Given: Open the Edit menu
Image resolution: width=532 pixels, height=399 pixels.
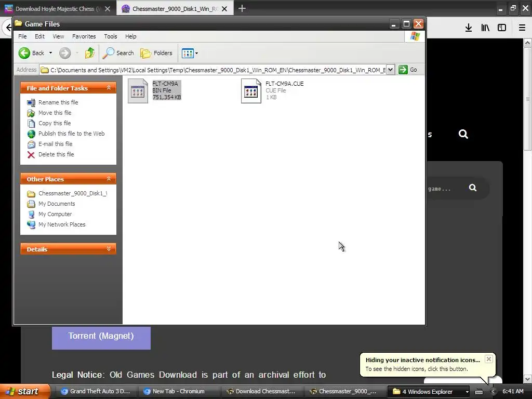Looking at the screenshot, I should pyautogui.click(x=39, y=36).
